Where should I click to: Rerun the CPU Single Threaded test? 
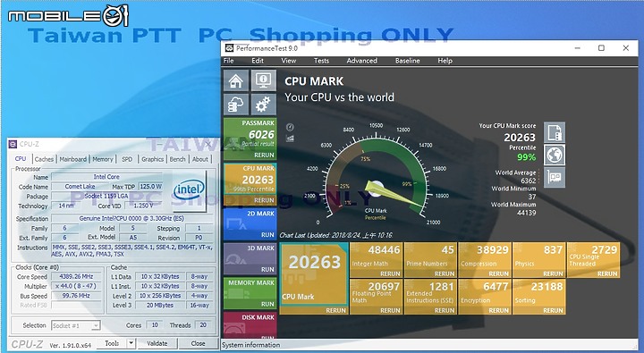607,273
